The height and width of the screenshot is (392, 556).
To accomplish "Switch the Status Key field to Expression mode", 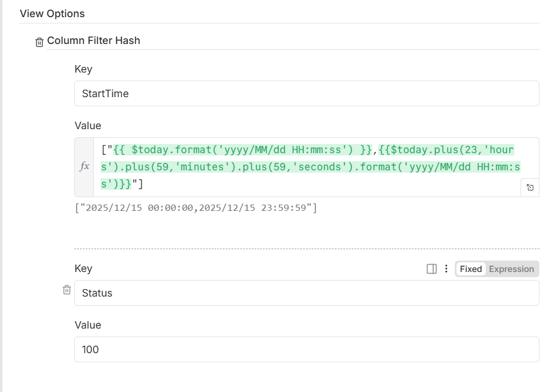I will [x=511, y=269].
